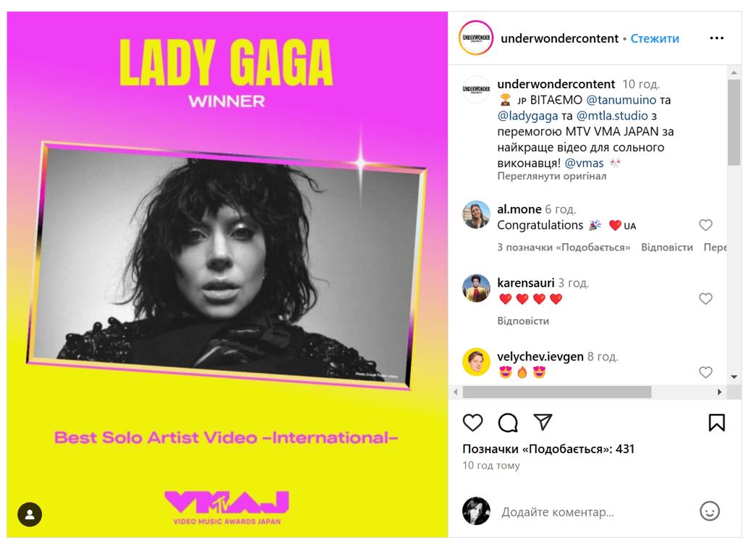Open the three-dots more options menu
The height and width of the screenshot is (556, 756).
point(716,38)
